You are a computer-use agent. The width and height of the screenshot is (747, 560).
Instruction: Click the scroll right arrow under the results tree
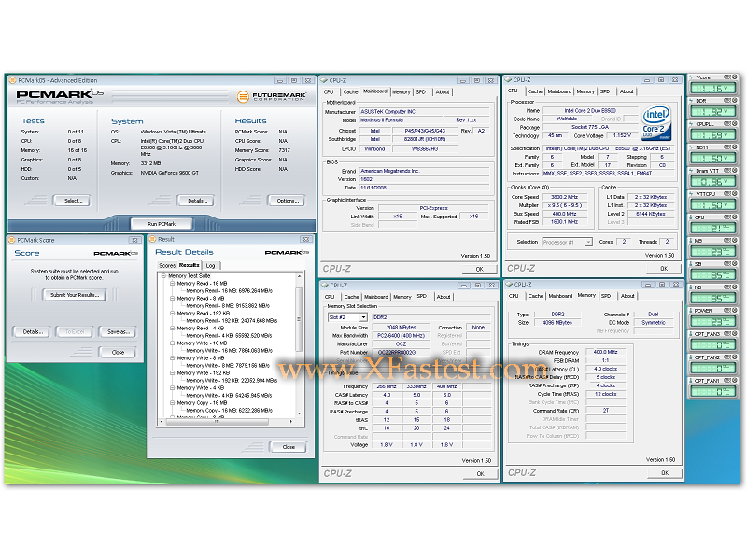coord(291,422)
